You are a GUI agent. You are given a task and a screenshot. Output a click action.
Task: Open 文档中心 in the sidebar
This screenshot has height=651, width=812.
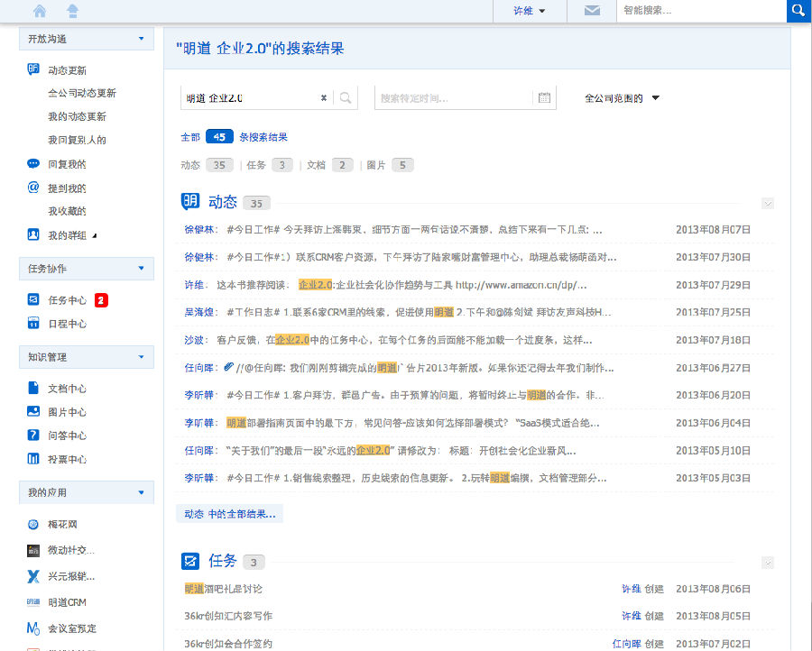pyautogui.click(x=67, y=389)
